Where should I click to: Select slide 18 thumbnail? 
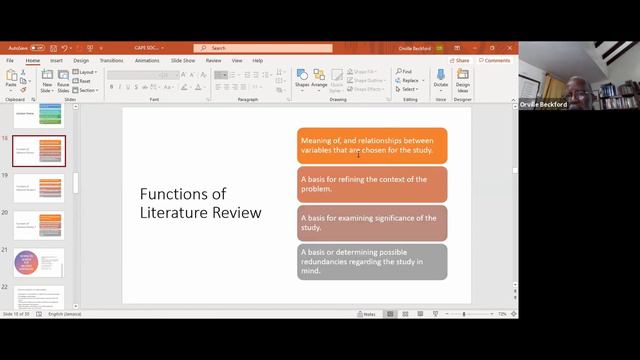(x=39, y=151)
